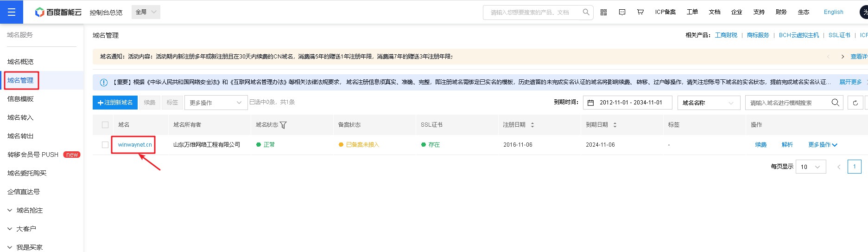Open 域名转出 in the sidebar
Viewport: 868px width, 252px height.
[20, 136]
